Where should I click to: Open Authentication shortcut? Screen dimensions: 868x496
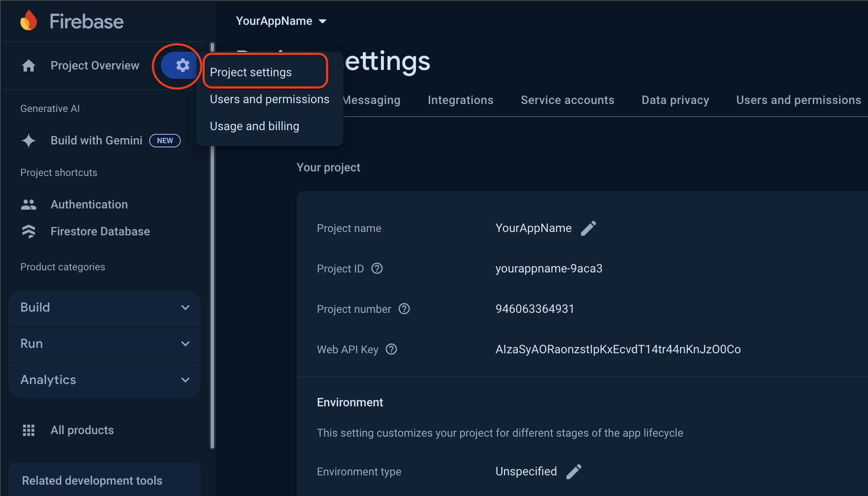[x=89, y=205]
